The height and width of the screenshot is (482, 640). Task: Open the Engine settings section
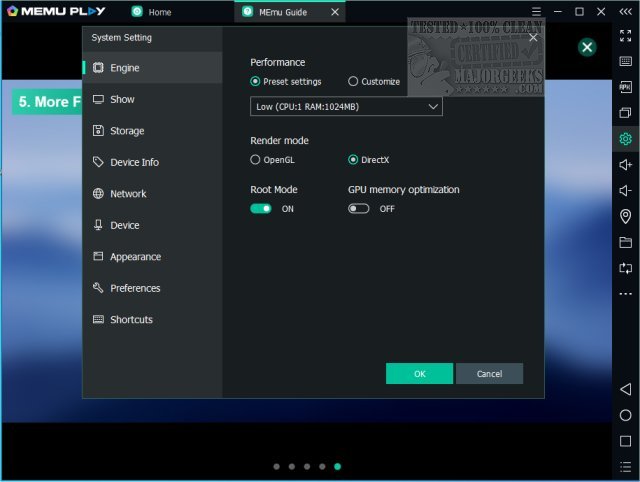pyautogui.click(x=153, y=68)
